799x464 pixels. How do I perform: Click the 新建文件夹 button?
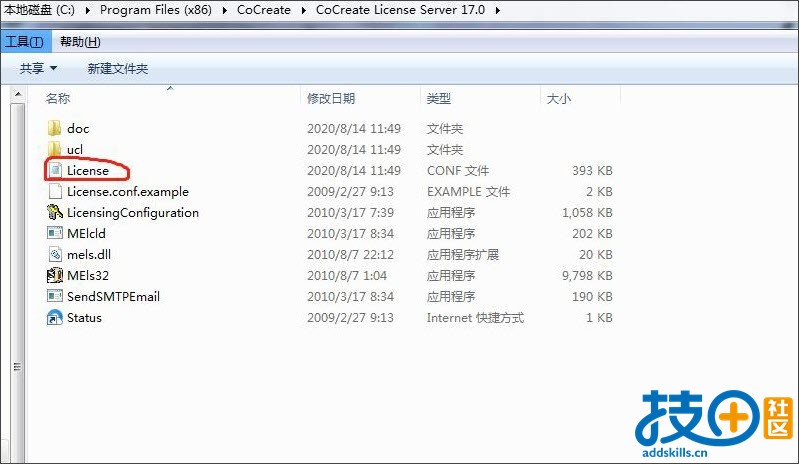click(x=118, y=68)
